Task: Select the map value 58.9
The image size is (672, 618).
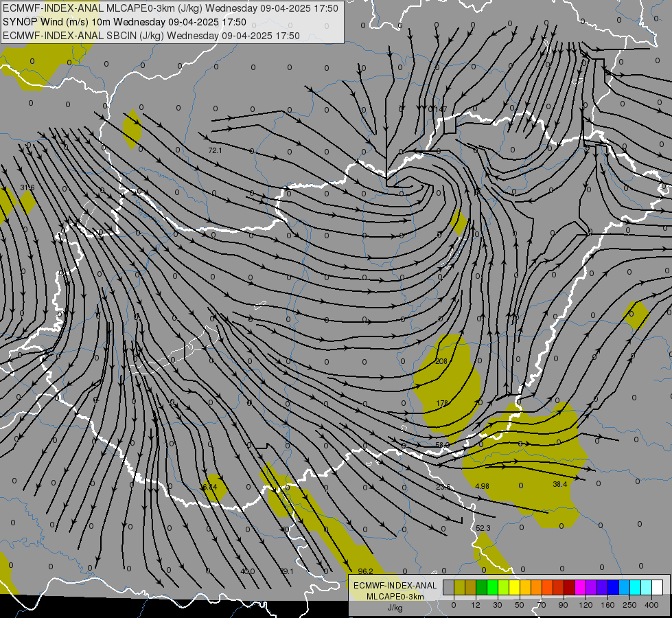Action: 443,445
